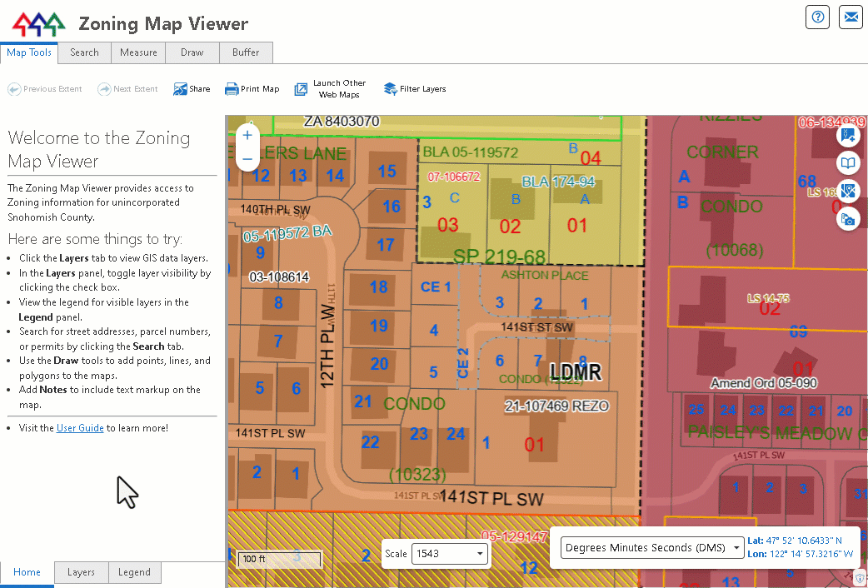Open the open-book icon on map

847,163
